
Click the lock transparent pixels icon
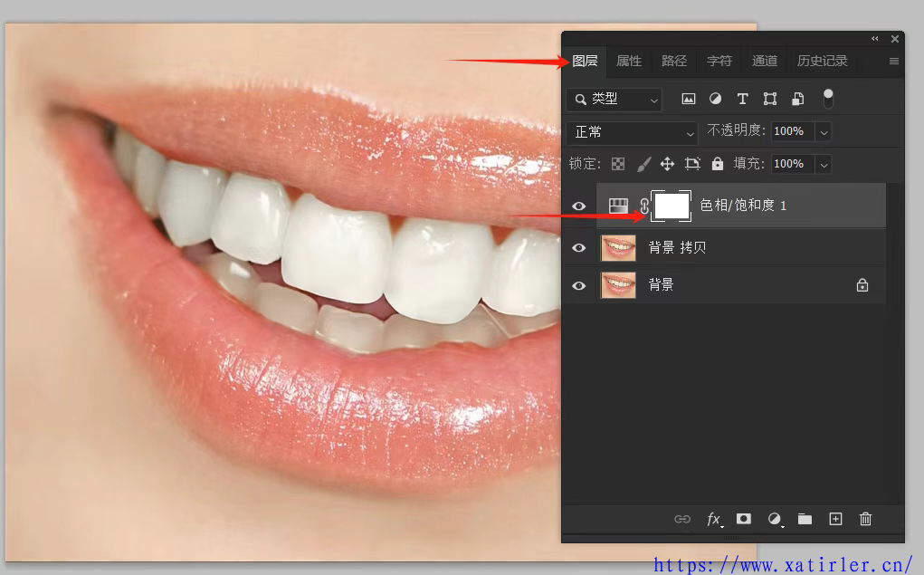pos(618,164)
